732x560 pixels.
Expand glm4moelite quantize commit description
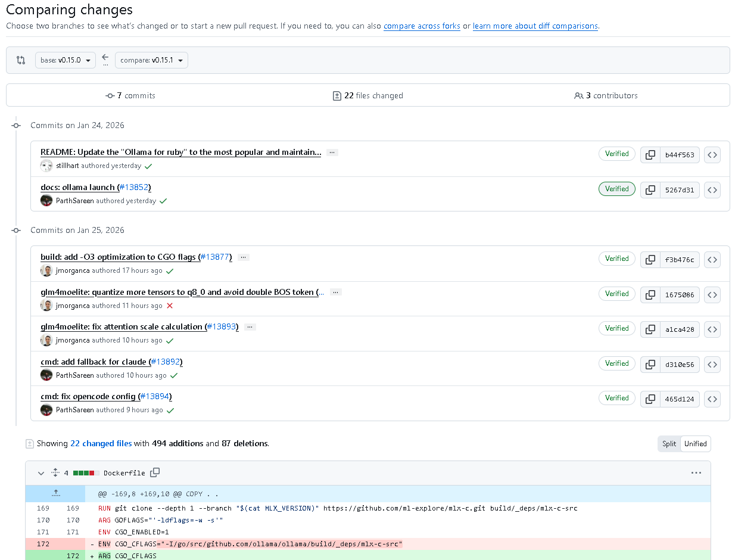coord(336,293)
